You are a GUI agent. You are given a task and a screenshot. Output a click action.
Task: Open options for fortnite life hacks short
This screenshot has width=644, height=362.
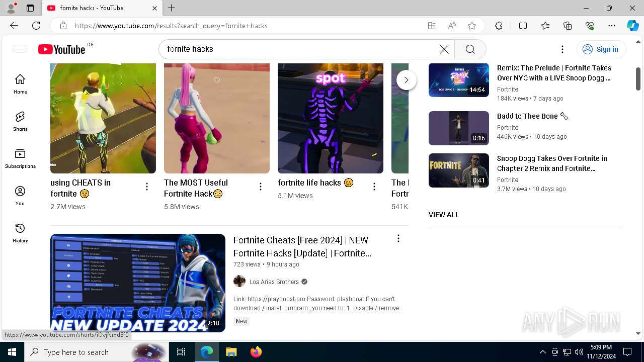(x=374, y=187)
